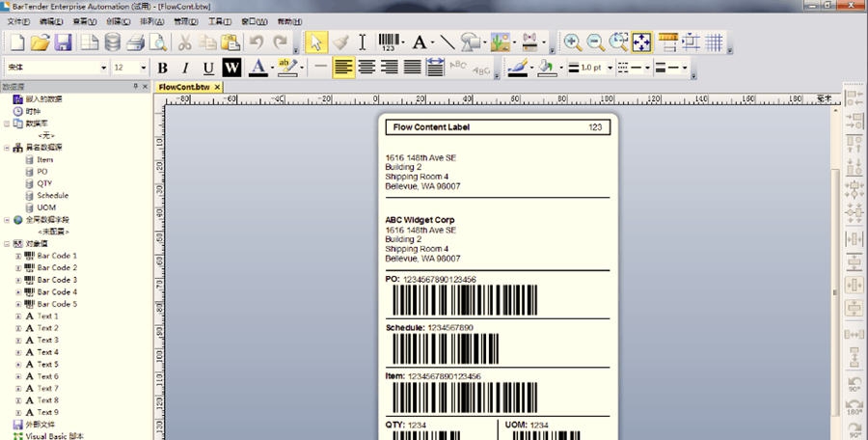Open the 文件 (File) menu
The height and width of the screenshot is (440, 868).
pos(18,21)
